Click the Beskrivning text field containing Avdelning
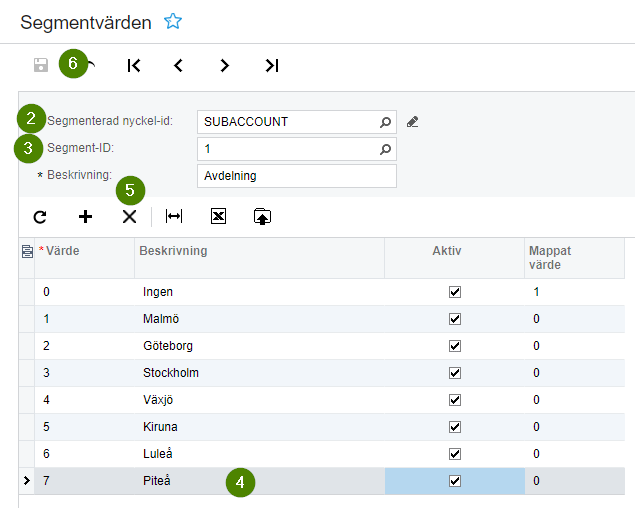Screen dimensions: 635x508 (x=296, y=176)
